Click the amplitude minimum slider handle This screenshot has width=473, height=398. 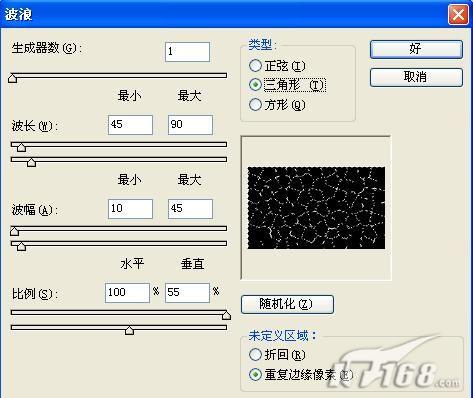(14, 231)
